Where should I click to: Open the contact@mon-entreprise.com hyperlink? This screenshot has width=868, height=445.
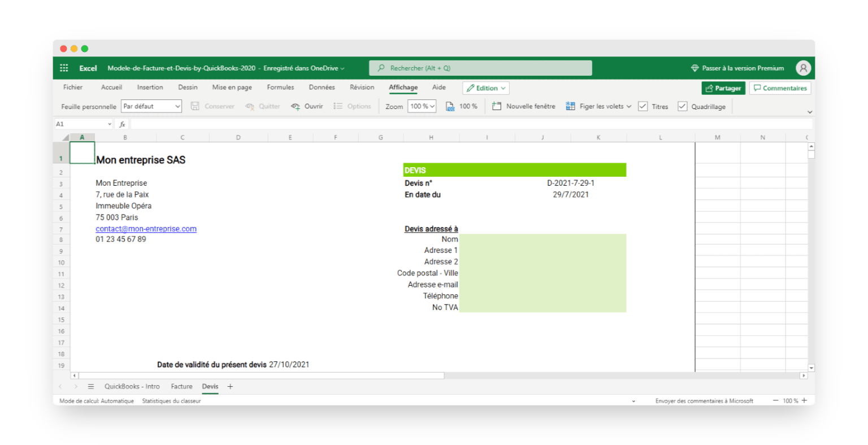(x=146, y=229)
